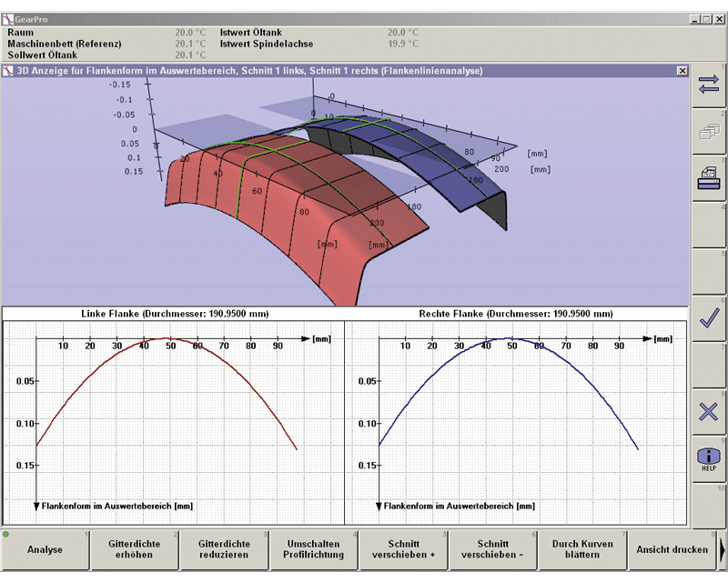This screenshot has height=582, width=728.
Task: Cancel using the blue X icon
Action: (x=709, y=412)
